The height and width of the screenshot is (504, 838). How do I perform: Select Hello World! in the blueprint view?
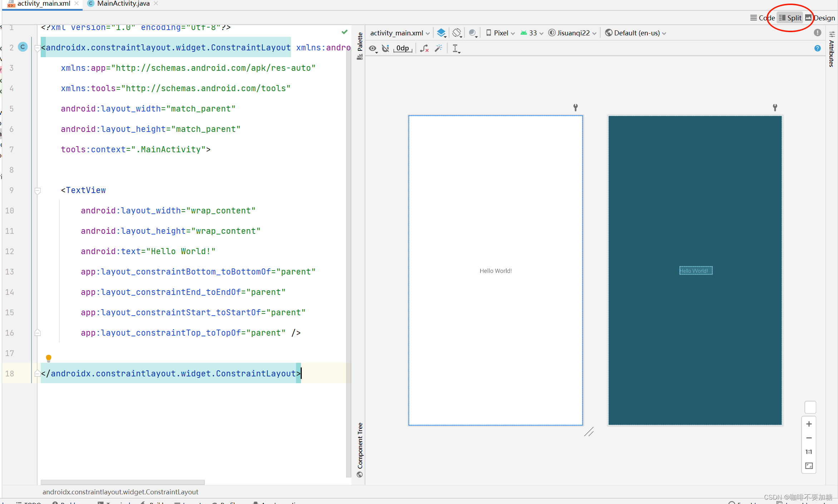pyautogui.click(x=696, y=271)
